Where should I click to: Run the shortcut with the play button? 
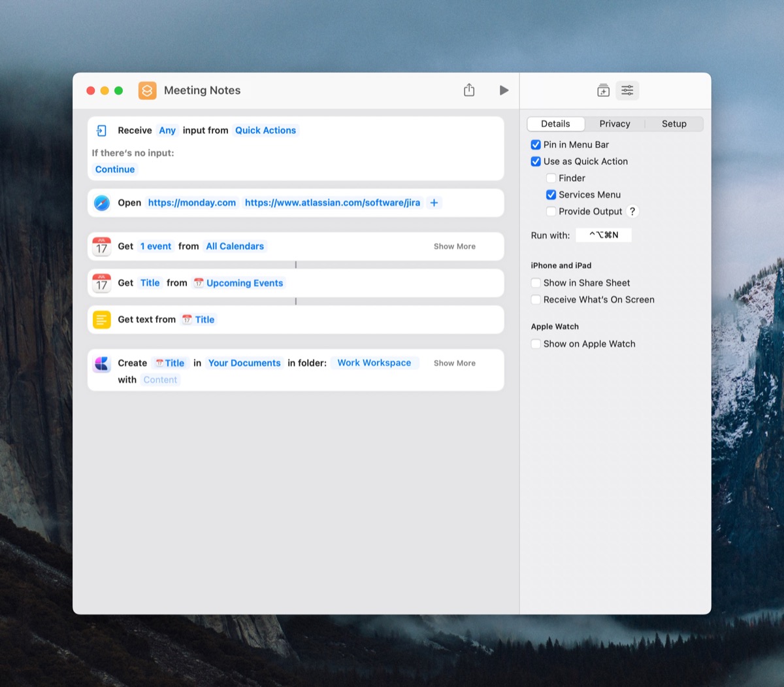pyautogui.click(x=504, y=90)
